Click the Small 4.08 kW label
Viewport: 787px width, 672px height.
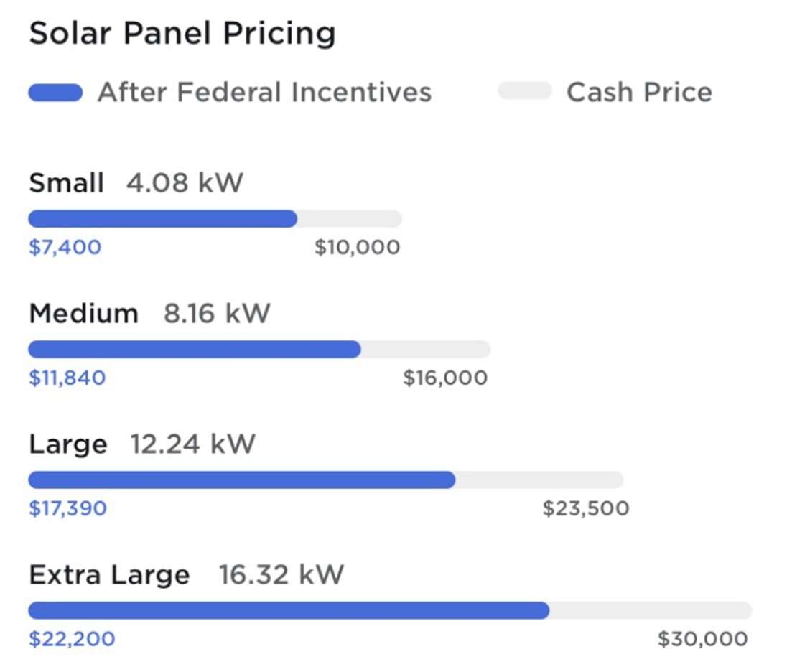[136, 183]
